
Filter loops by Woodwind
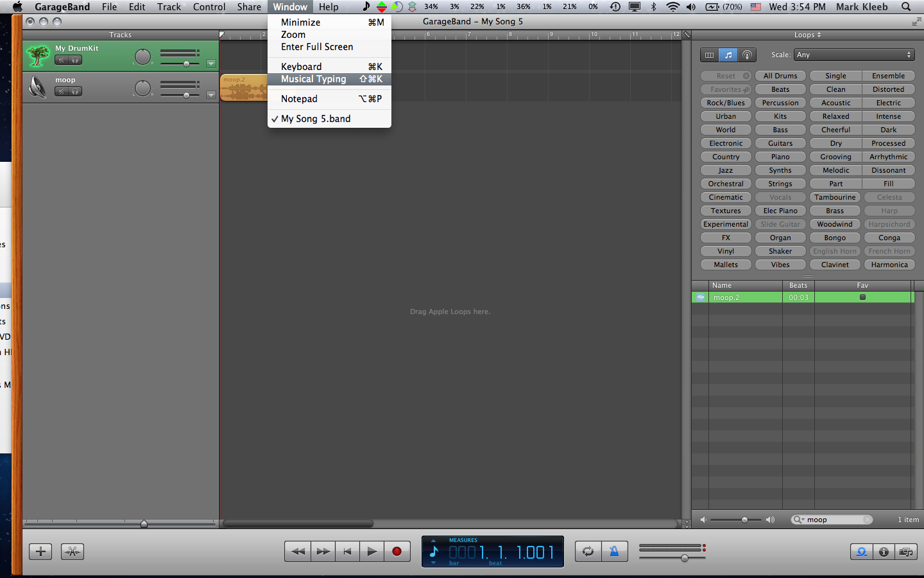pyautogui.click(x=835, y=224)
